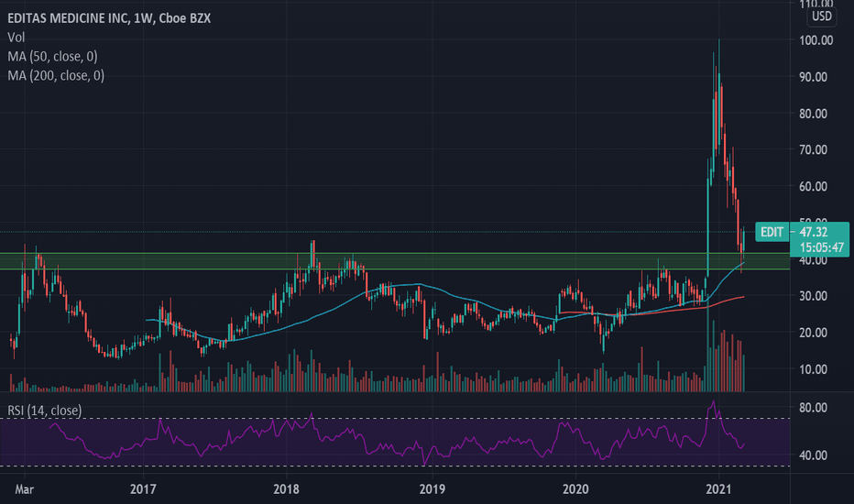Click the 100.00 price axis label
This screenshot has width=854, height=504.
[816, 40]
